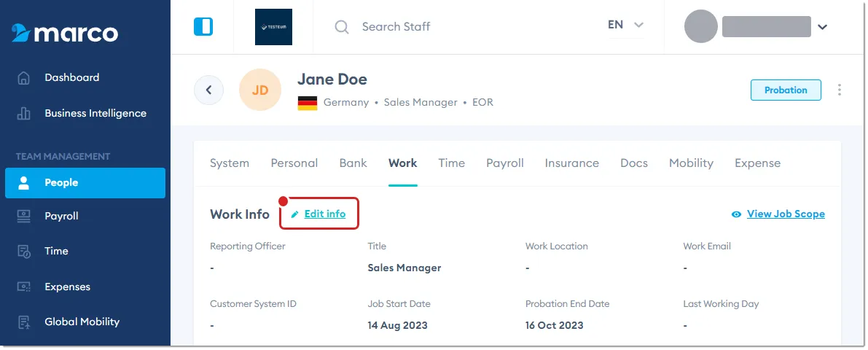
Task: Click the user avatar circle
Action: click(701, 26)
